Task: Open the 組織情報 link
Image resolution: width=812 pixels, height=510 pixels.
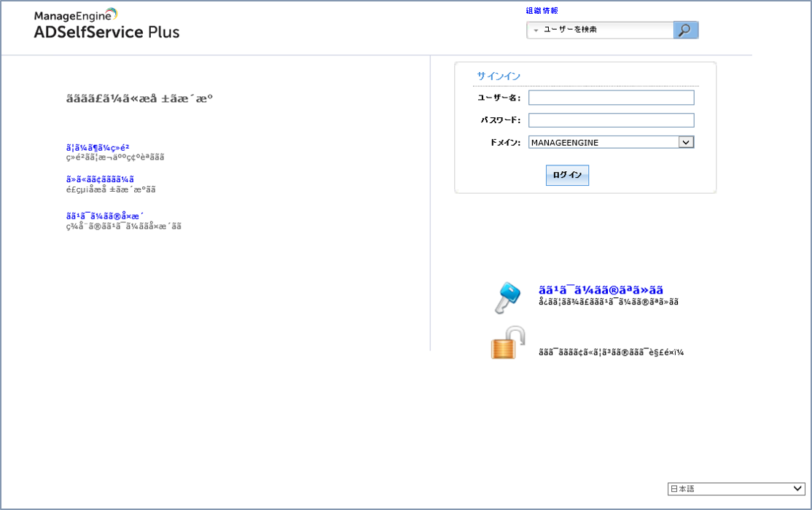Action: tap(542, 11)
